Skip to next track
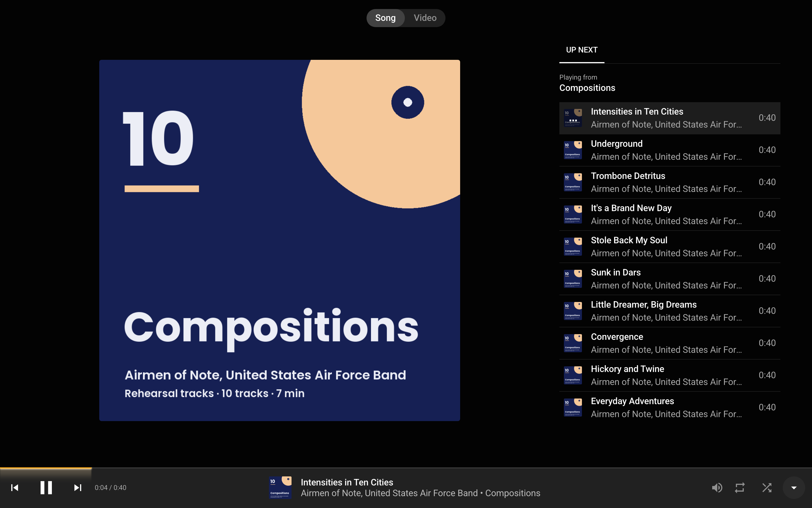812x508 pixels. pos(78,487)
